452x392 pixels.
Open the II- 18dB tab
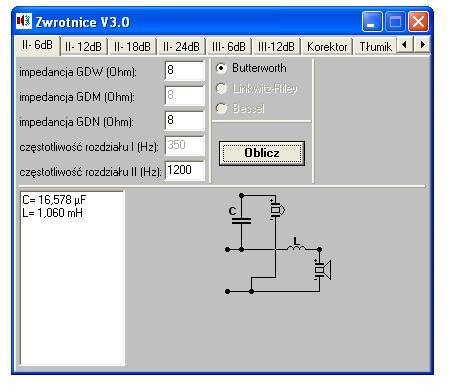tap(132, 46)
